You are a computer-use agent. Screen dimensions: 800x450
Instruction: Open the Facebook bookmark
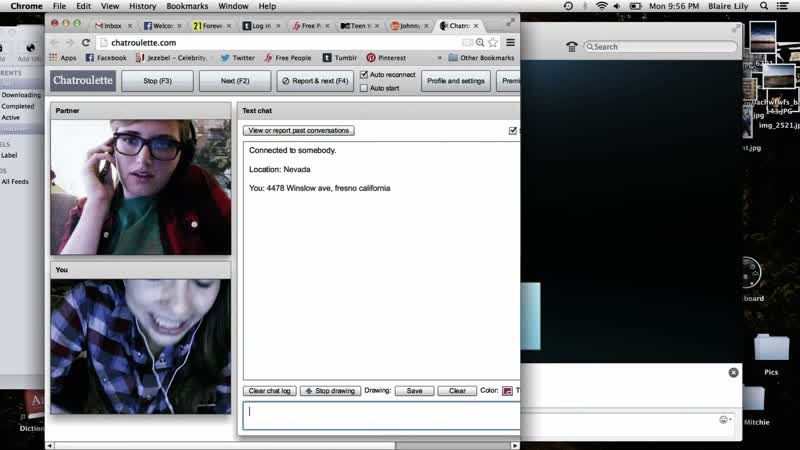(x=106, y=58)
